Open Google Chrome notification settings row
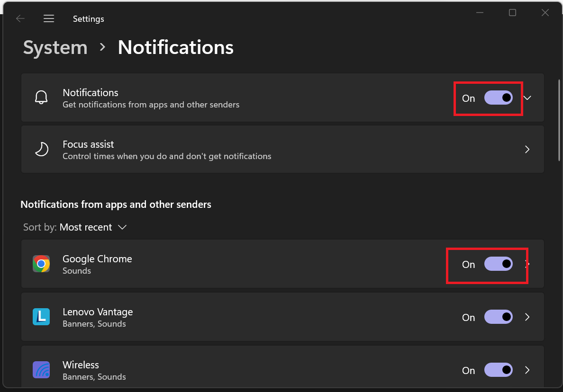The height and width of the screenshot is (392, 563). tap(237, 264)
